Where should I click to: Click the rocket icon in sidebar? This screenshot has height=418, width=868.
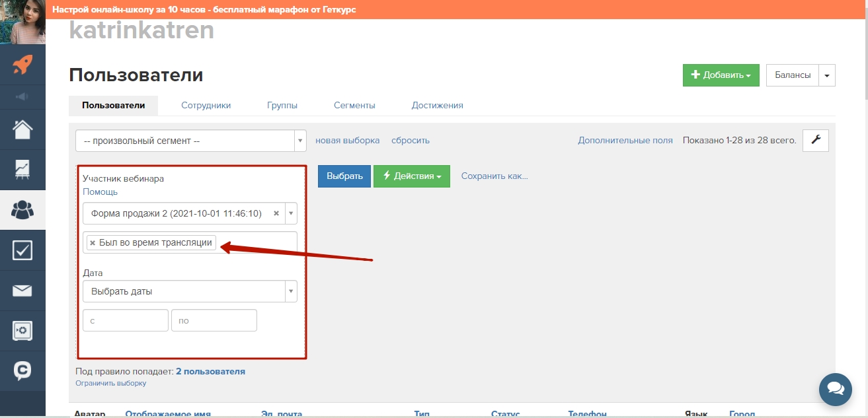coord(22,64)
